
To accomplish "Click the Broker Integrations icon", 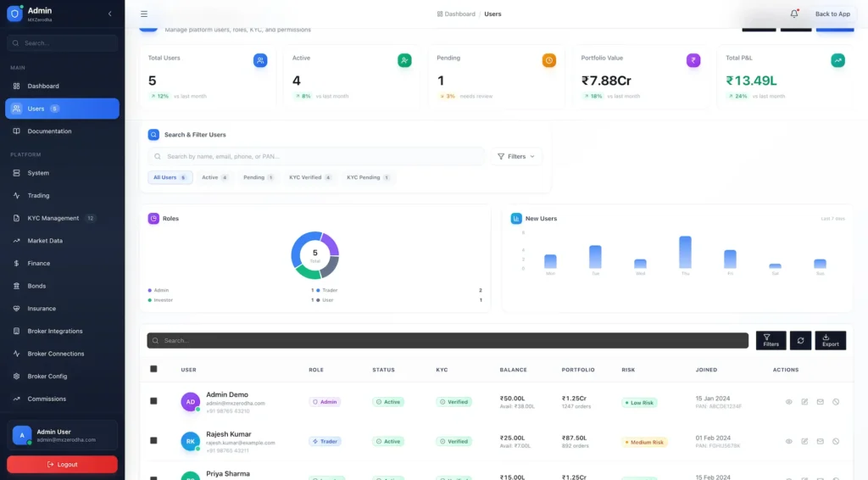I will pyautogui.click(x=17, y=331).
